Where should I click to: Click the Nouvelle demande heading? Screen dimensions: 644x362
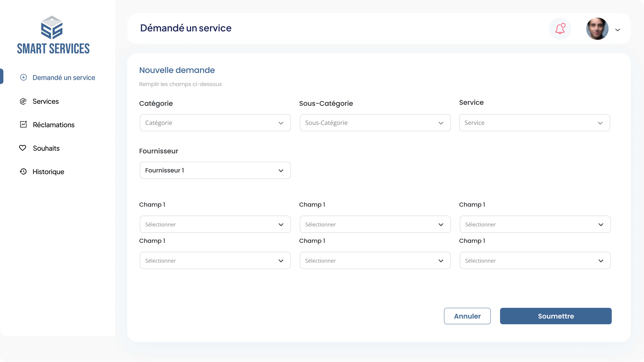[x=177, y=70]
